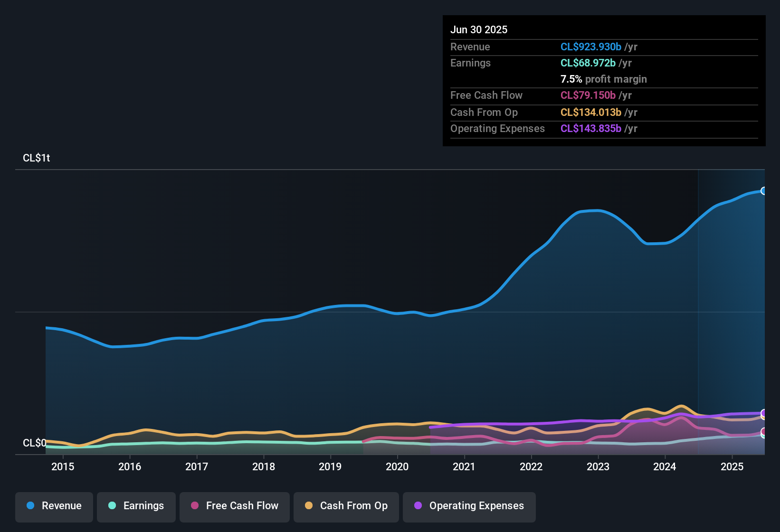
Task: Click the 7.5% profit margin text
Action: click(604, 79)
